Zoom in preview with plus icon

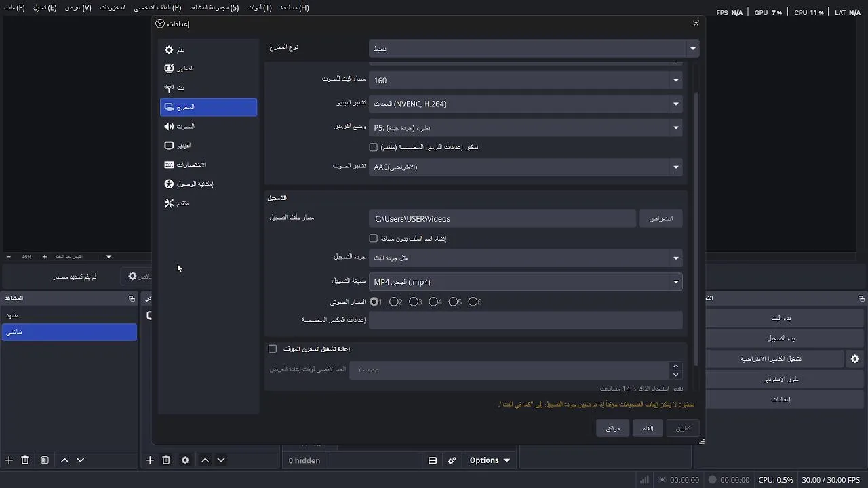click(x=45, y=257)
